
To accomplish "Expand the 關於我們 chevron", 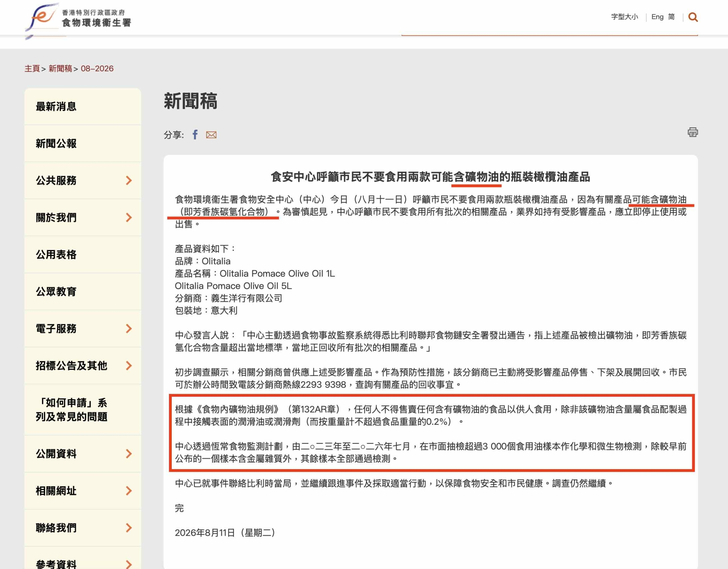I will pyautogui.click(x=129, y=217).
